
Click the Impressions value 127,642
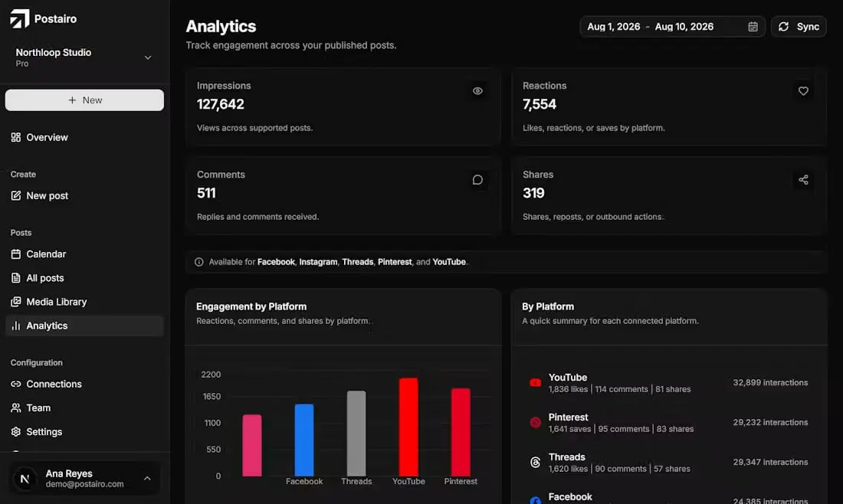[x=221, y=104]
